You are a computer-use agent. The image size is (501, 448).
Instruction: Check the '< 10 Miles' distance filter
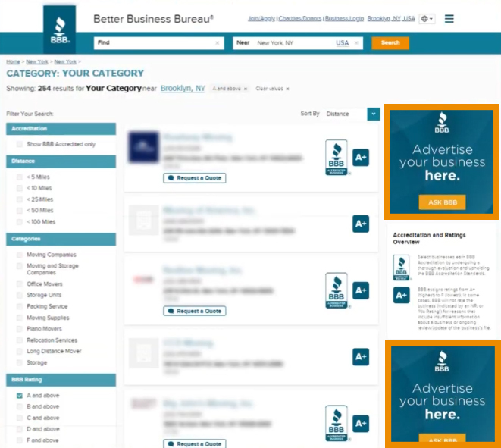click(20, 188)
